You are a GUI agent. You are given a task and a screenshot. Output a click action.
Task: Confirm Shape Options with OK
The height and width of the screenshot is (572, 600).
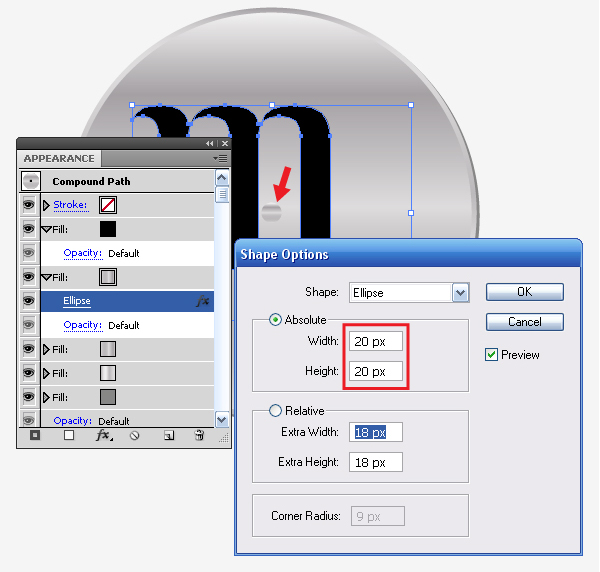(x=525, y=292)
